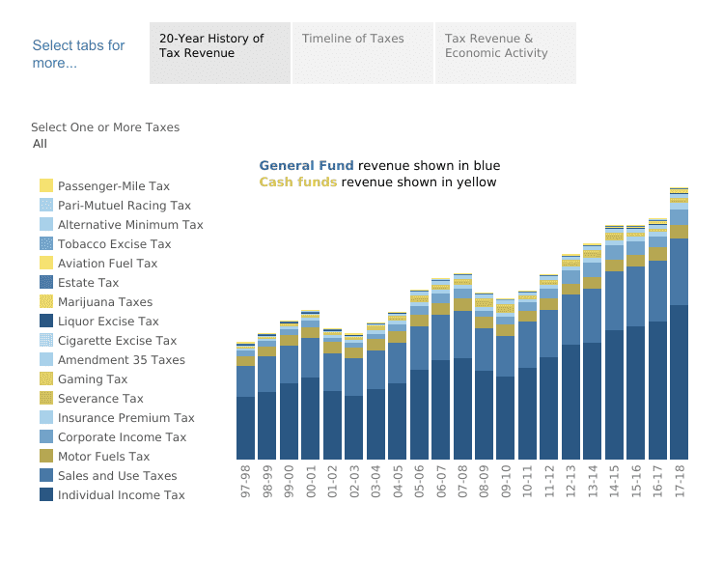Click Liquor Excise Tax legend swatch
The image size is (723, 588).
click(x=46, y=322)
